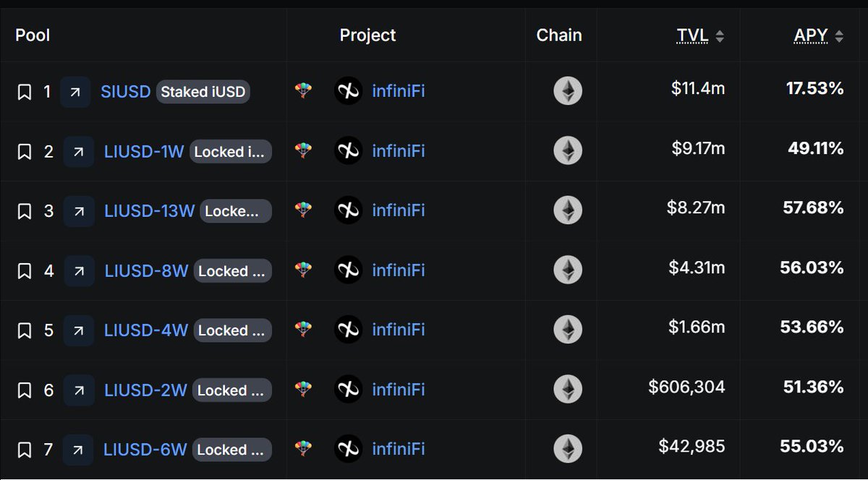Viewport: 868px width, 480px height.
Task: Bookmark the SIUSD pool row
Action: pos(25,92)
